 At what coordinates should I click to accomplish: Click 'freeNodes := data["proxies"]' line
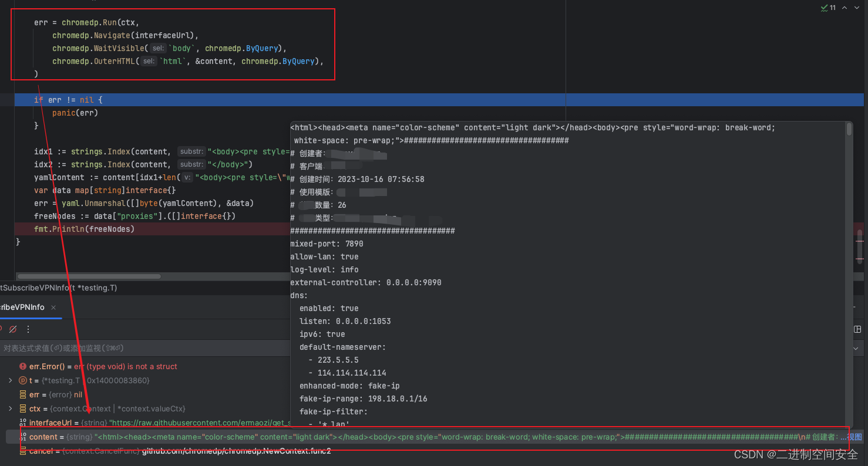[x=134, y=216]
